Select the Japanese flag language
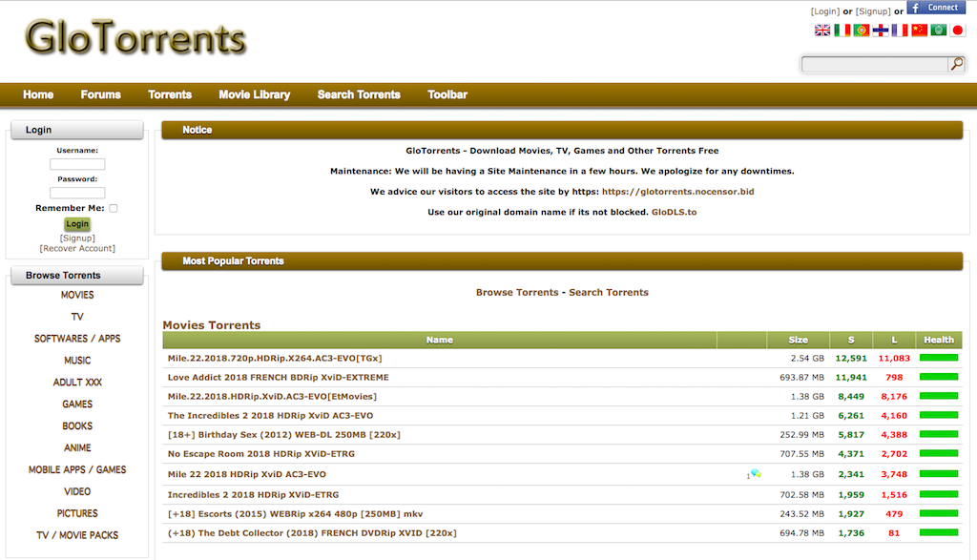This screenshot has height=560, width=977. click(x=958, y=30)
